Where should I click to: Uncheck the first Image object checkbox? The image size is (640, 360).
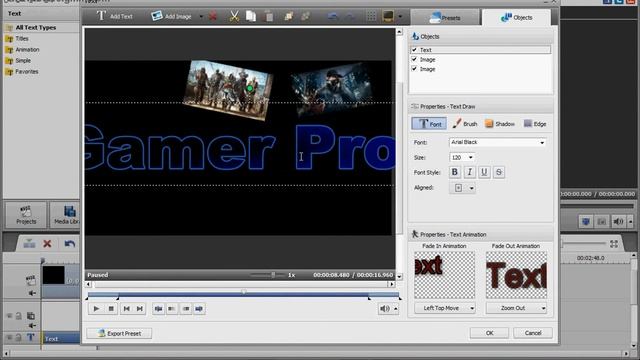[x=414, y=60]
